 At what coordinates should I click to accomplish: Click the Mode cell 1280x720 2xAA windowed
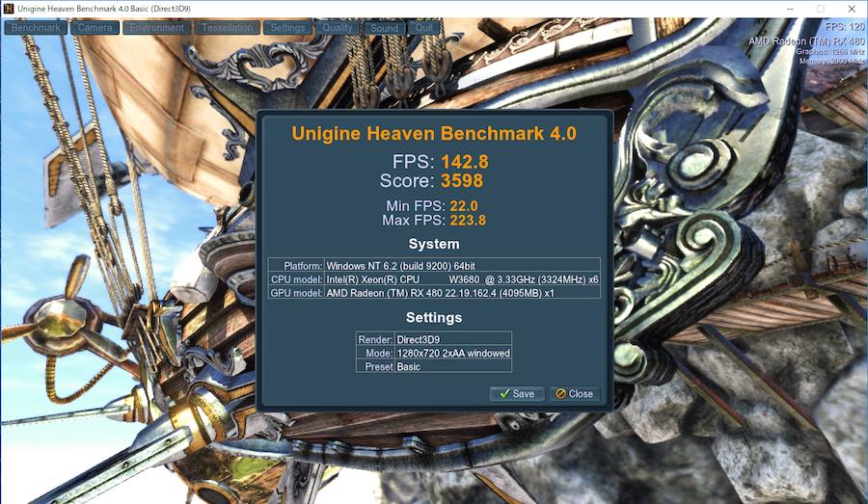453,353
